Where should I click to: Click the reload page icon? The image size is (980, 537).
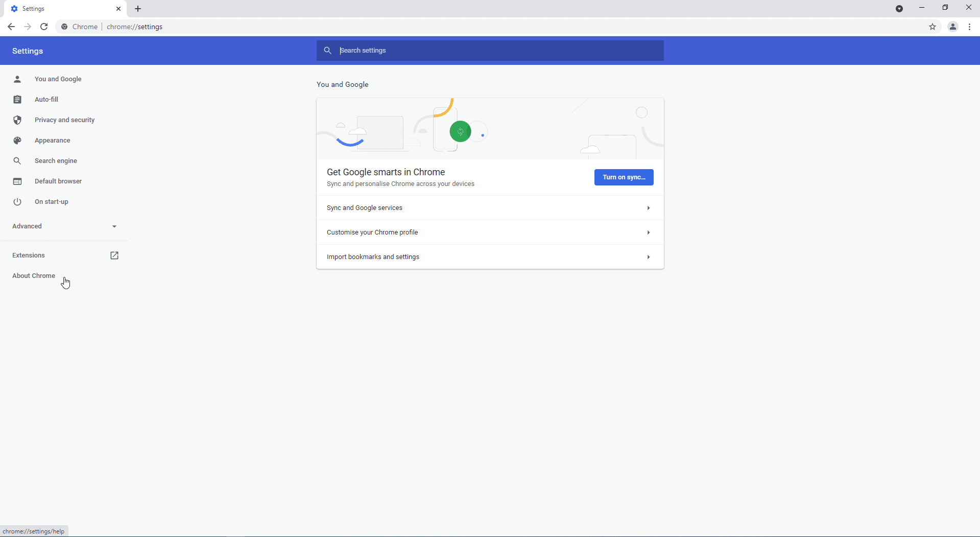coord(44,27)
